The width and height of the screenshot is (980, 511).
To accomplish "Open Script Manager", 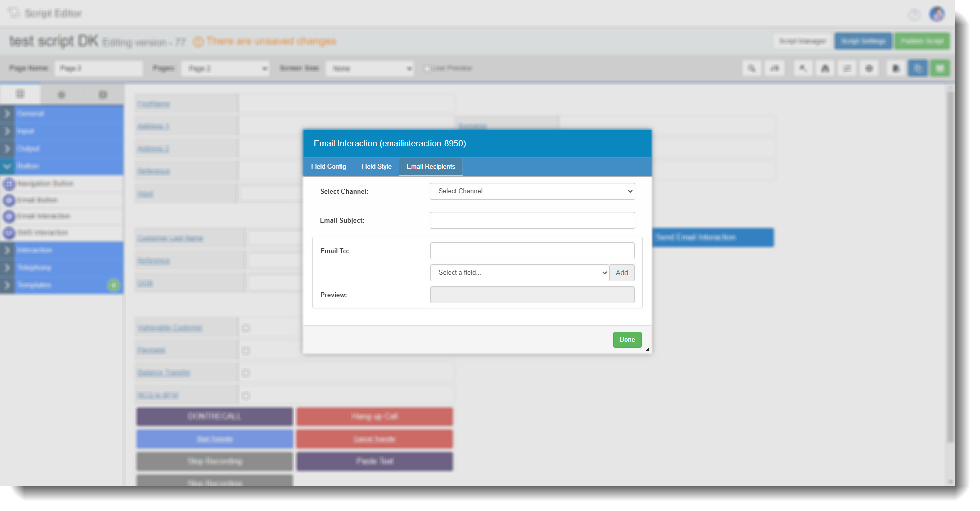I will [802, 41].
